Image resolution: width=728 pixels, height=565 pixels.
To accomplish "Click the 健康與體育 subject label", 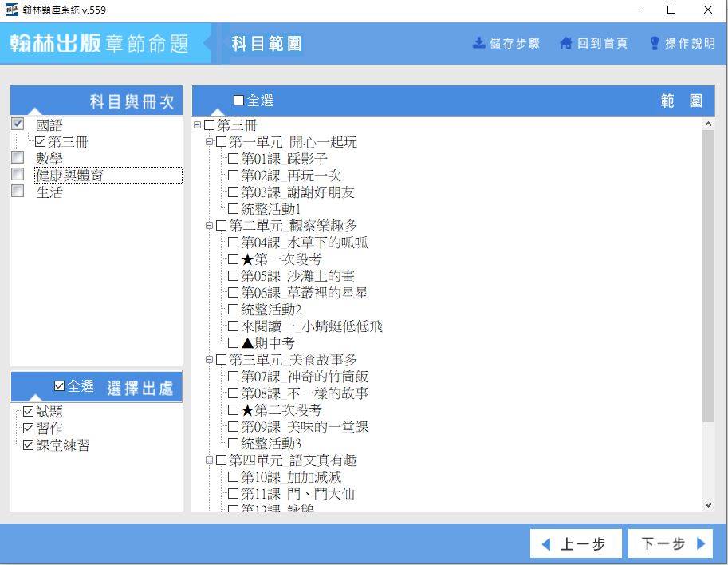I will [x=69, y=176].
